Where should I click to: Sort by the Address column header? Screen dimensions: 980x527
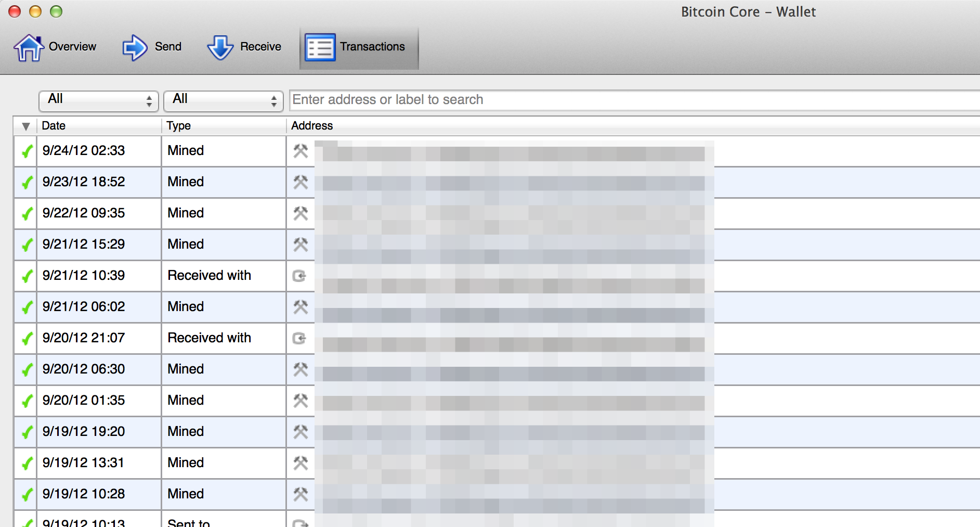(633, 126)
